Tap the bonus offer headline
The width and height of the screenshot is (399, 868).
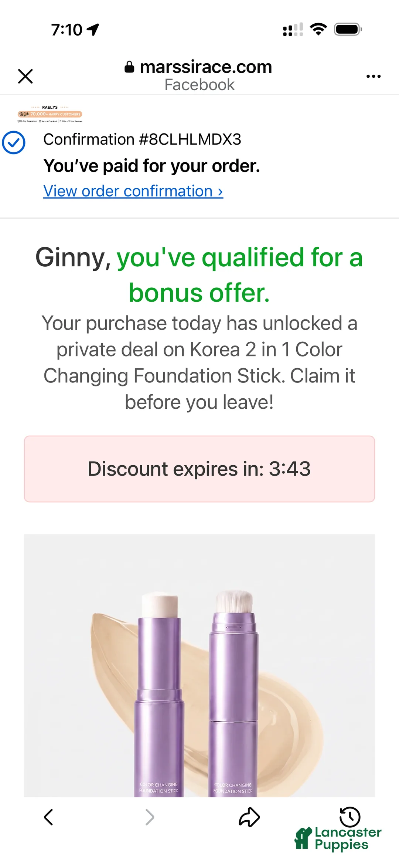[x=199, y=274]
